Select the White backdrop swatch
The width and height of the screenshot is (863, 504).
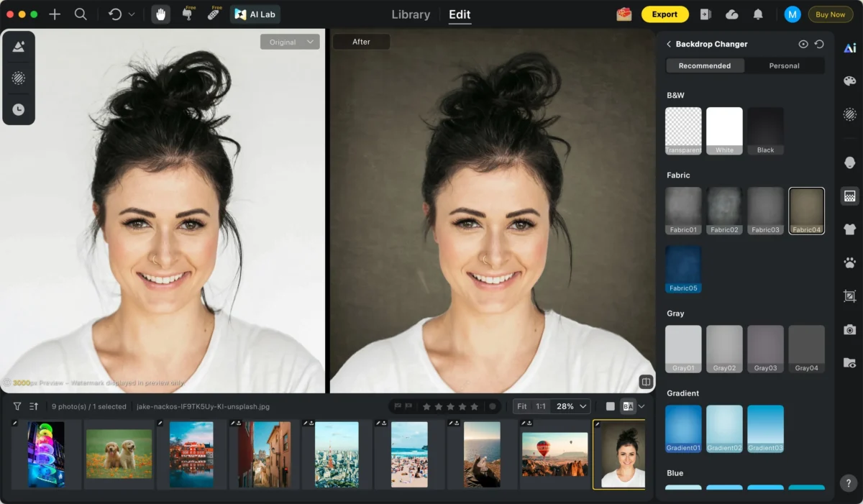[x=724, y=130]
